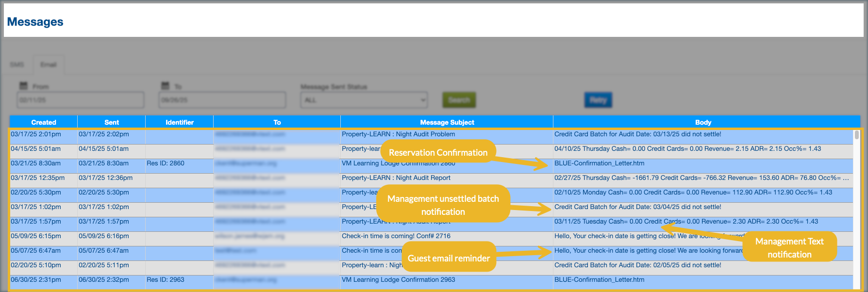Click the Body column header
This screenshot has width=868, height=292.
click(x=702, y=122)
